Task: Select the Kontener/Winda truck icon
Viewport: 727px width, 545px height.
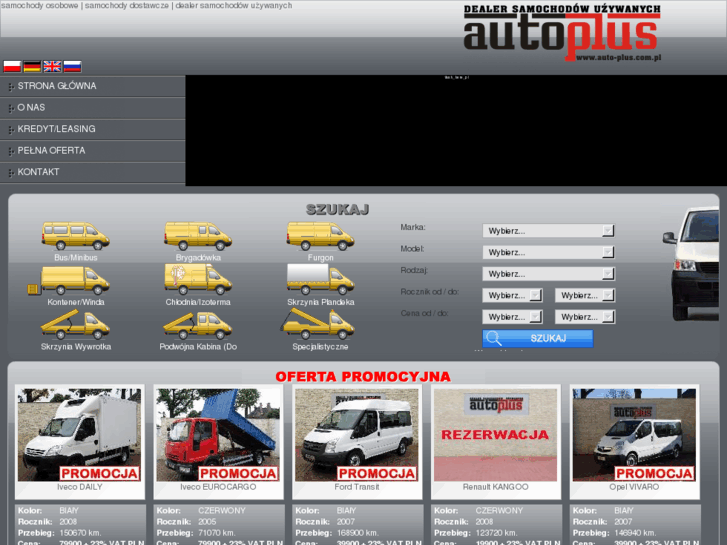Action: (x=69, y=280)
